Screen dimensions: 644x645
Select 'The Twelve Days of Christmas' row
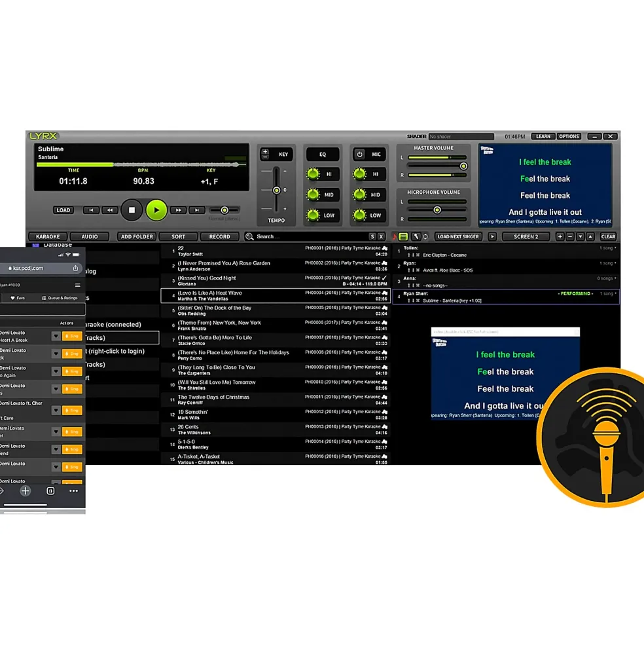point(275,400)
